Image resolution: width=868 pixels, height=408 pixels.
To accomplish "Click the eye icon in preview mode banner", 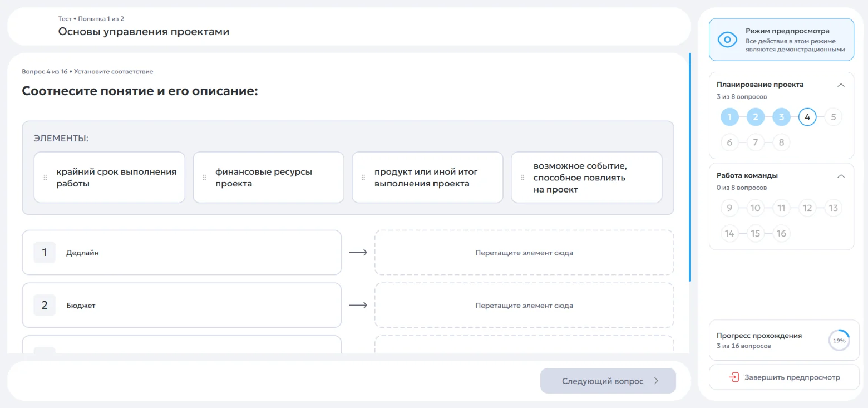I will [x=727, y=40].
